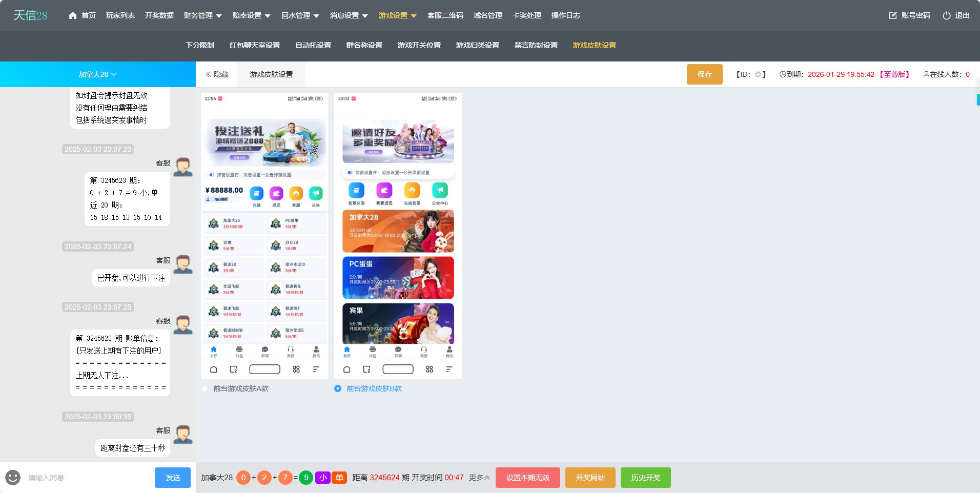Click the 在线客服 icon in skin B
Image resolution: width=980 pixels, height=493 pixels.
412,190
